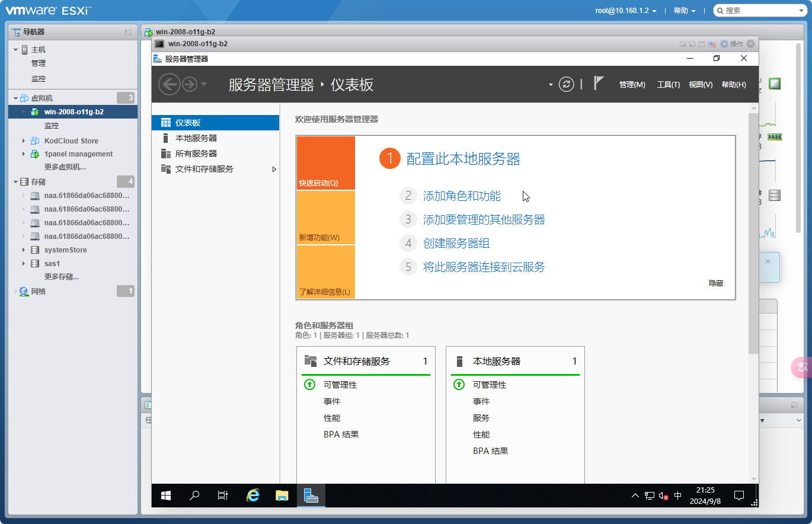Open the root@10.168.1.2 user dropdown

[626, 11]
